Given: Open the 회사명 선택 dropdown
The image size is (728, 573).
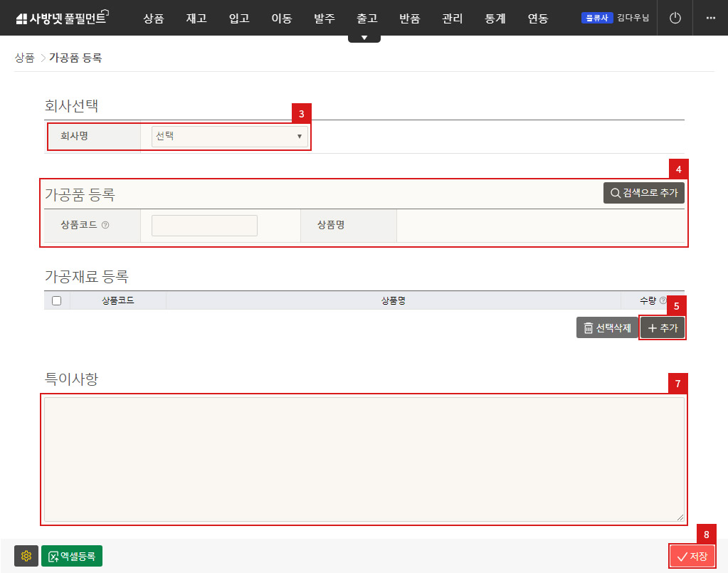Looking at the screenshot, I should tap(229, 135).
